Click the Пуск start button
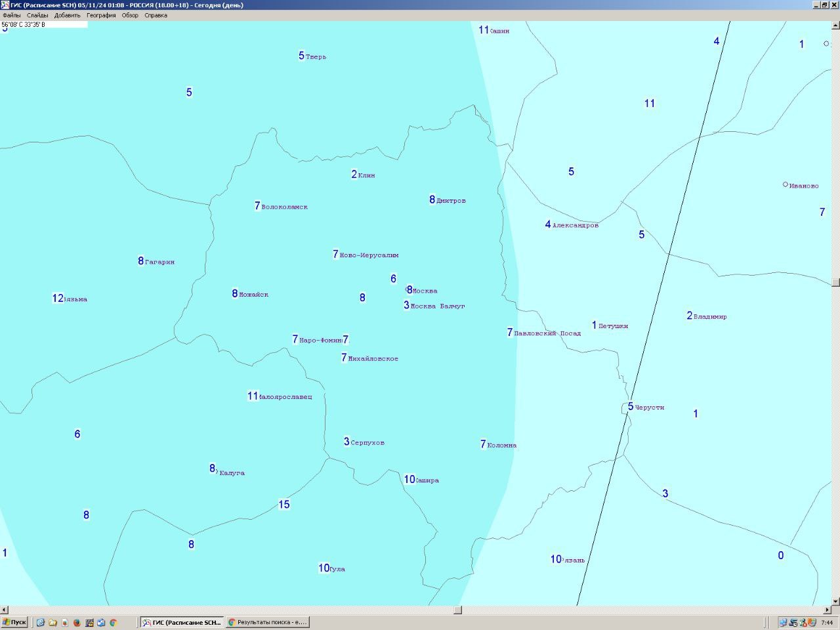The height and width of the screenshot is (630, 840). [14, 622]
